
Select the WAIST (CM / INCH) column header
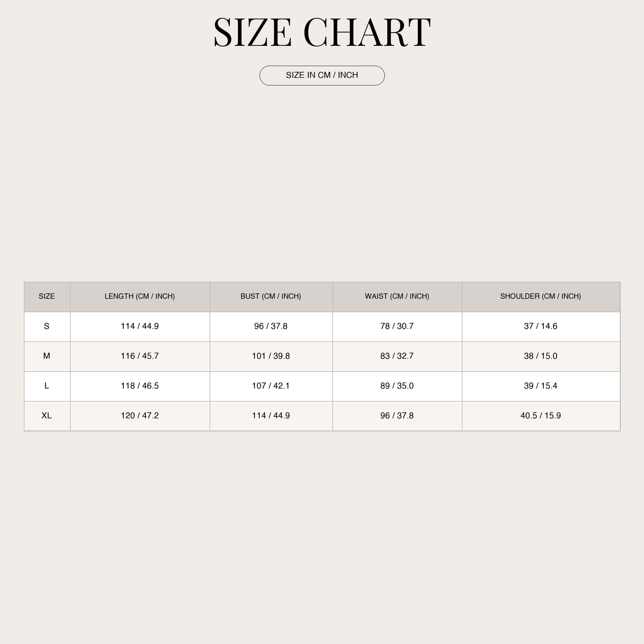[x=397, y=297]
